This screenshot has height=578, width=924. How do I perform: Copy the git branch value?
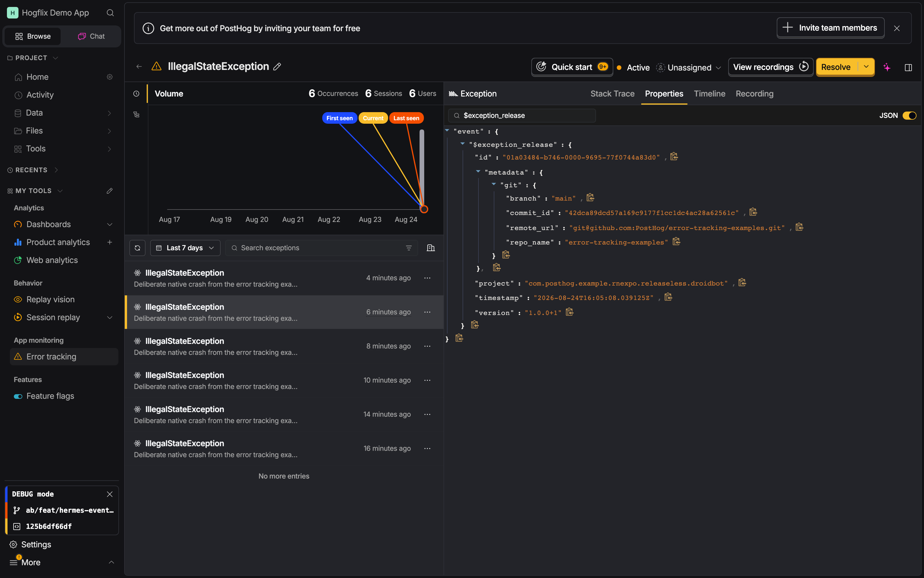pyautogui.click(x=590, y=198)
